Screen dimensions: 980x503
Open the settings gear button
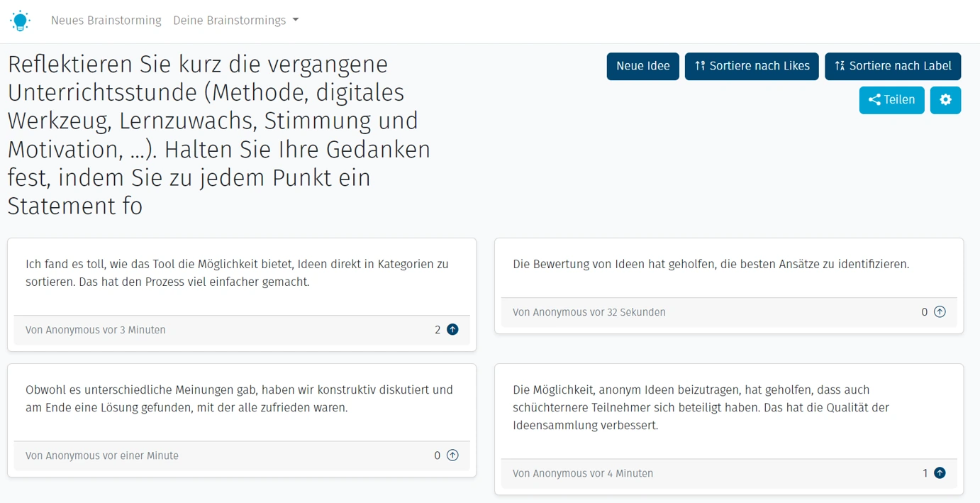[945, 100]
